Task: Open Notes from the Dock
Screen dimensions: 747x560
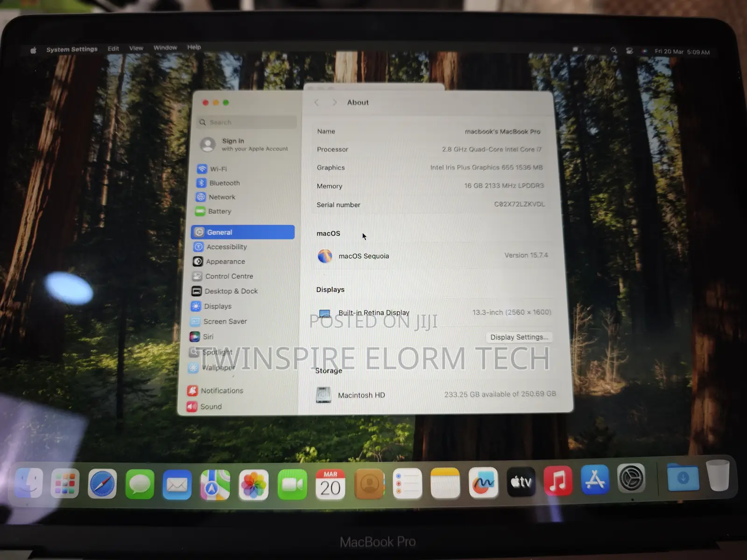Action: [x=445, y=483]
